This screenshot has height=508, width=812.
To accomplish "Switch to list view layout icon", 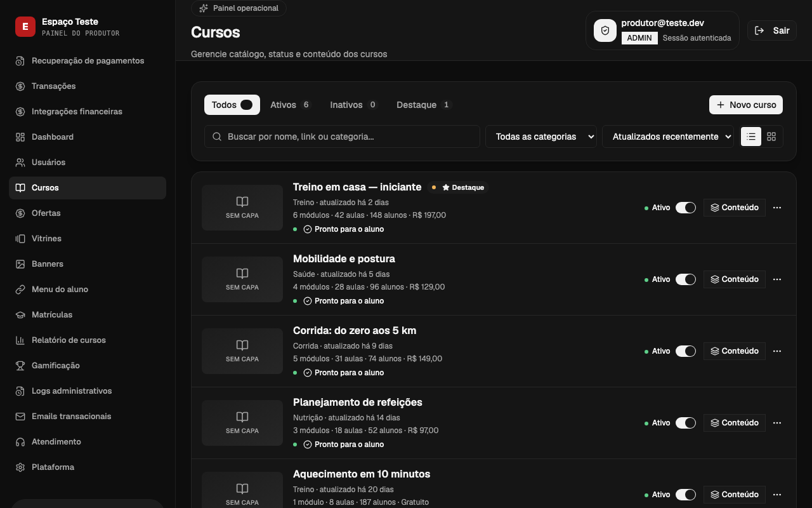I will (x=751, y=137).
